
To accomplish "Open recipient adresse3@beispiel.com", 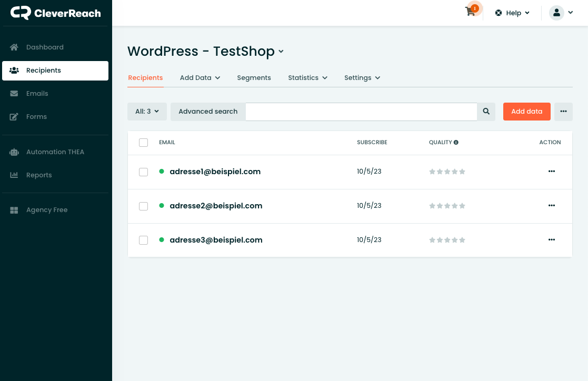I will pos(216,240).
